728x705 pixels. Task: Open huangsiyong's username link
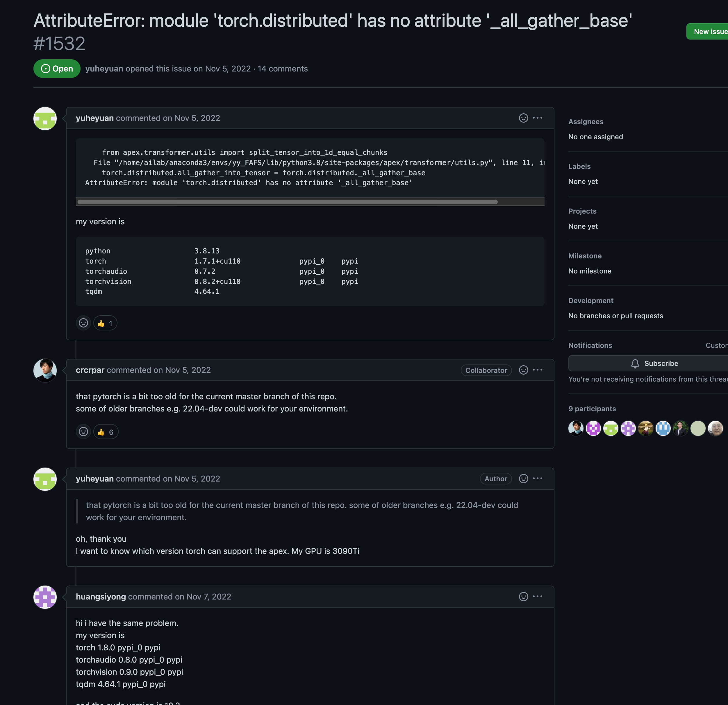click(101, 597)
